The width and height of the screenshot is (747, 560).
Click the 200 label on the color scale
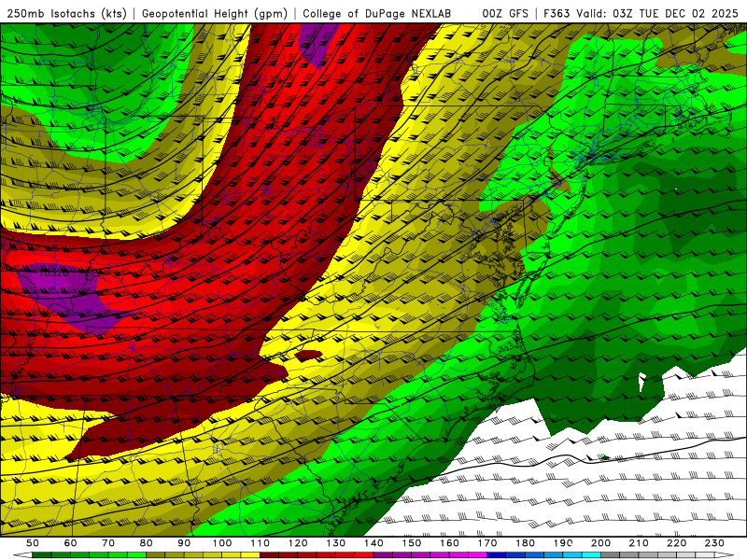600,543
